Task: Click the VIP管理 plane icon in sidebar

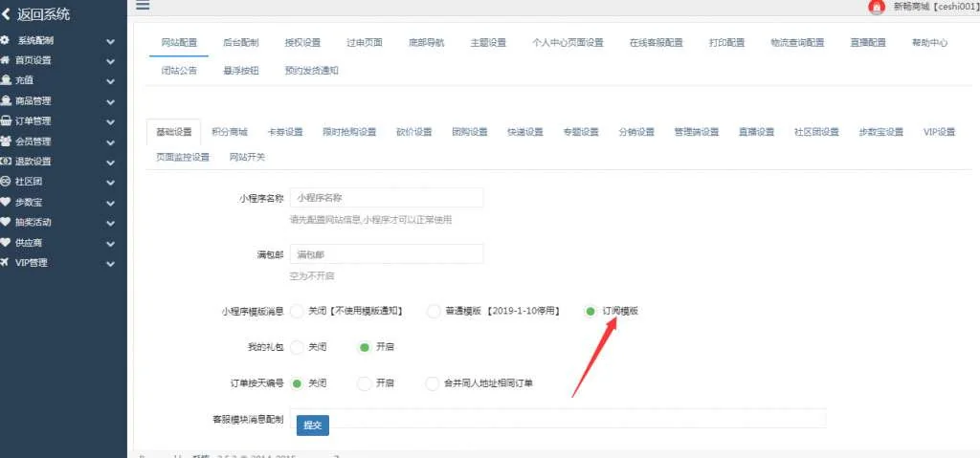Action: (6, 262)
